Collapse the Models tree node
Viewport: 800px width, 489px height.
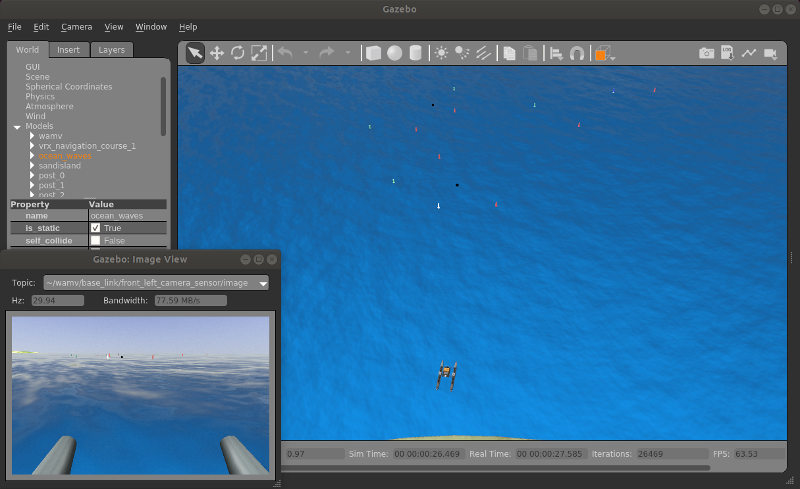(17, 127)
